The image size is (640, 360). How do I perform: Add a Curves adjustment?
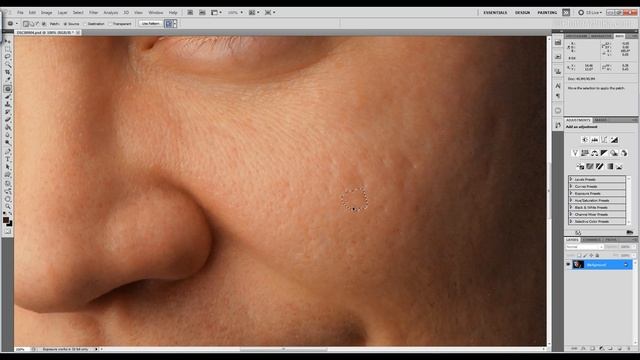(x=604, y=140)
